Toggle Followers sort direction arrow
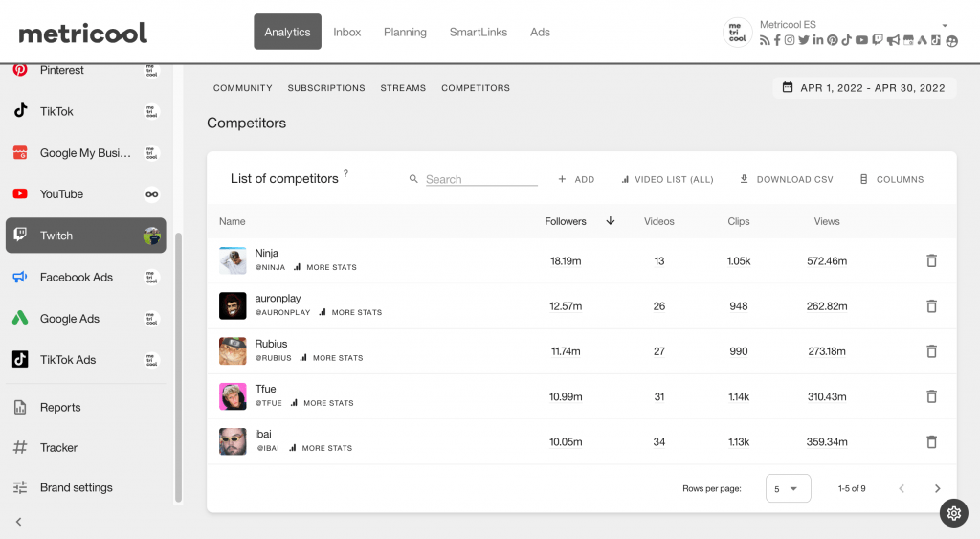Image resolution: width=980 pixels, height=539 pixels. [611, 221]
